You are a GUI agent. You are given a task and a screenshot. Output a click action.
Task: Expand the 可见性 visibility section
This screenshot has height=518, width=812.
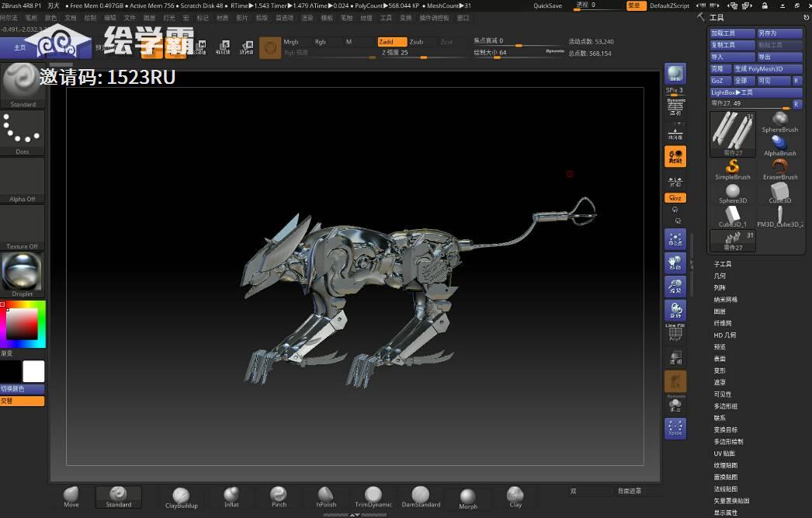(x=723, y=395)
